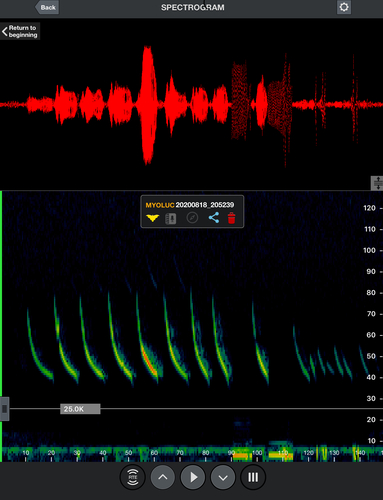Select the 20200818_205239 file name
Image resolution: width=383 pixels, height=500 pixels.
click(x=205, y=205)
